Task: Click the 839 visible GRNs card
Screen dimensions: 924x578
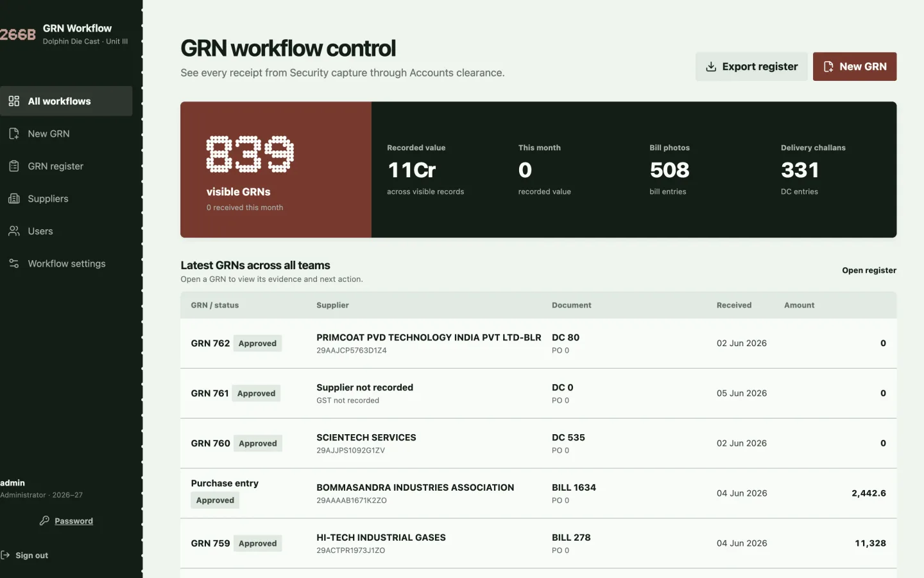Action: [x=276, y=170]
